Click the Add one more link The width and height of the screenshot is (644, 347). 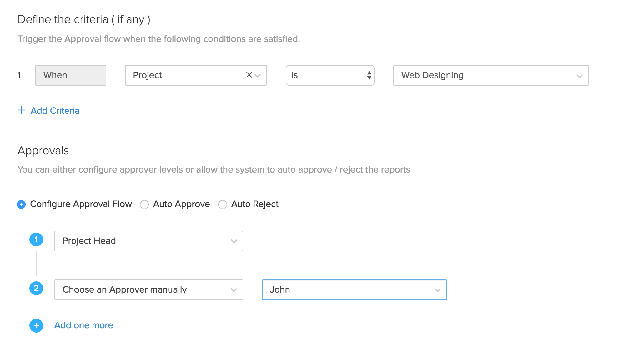point(84,325)
